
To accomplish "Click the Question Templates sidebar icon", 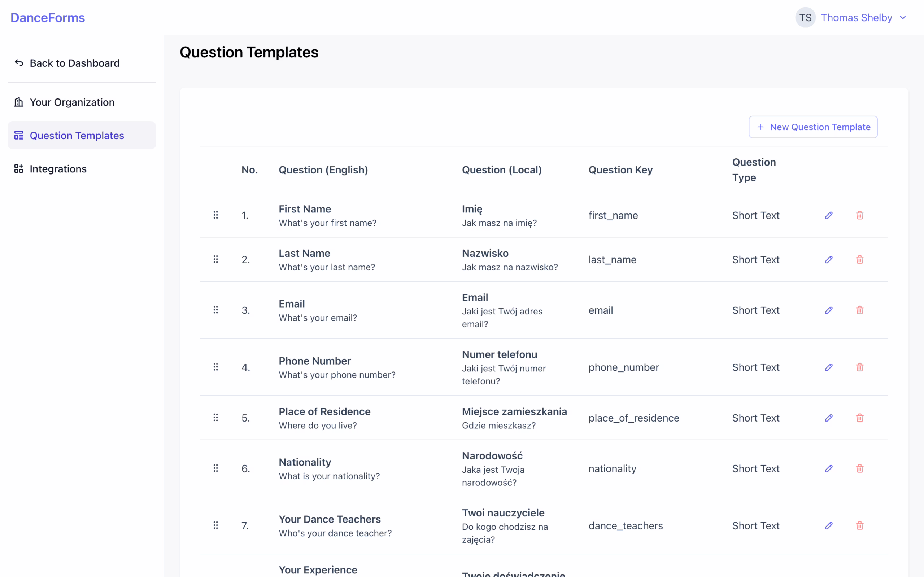I will [18, 135].
